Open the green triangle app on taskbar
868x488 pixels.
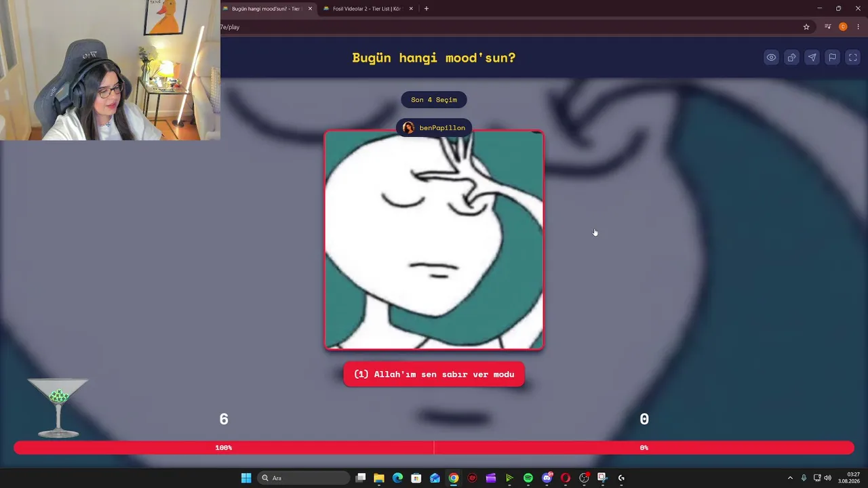coord(509,478)
